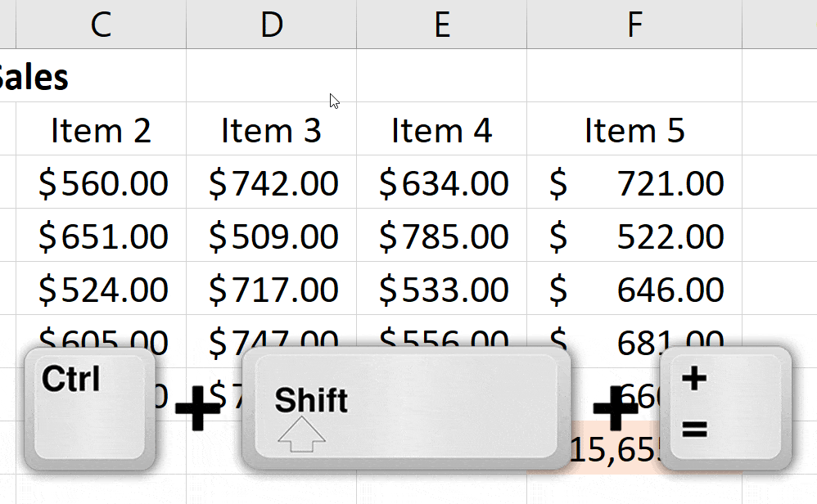Select the Item 4 header cell
817x504 pixels.
coord(441,131)
